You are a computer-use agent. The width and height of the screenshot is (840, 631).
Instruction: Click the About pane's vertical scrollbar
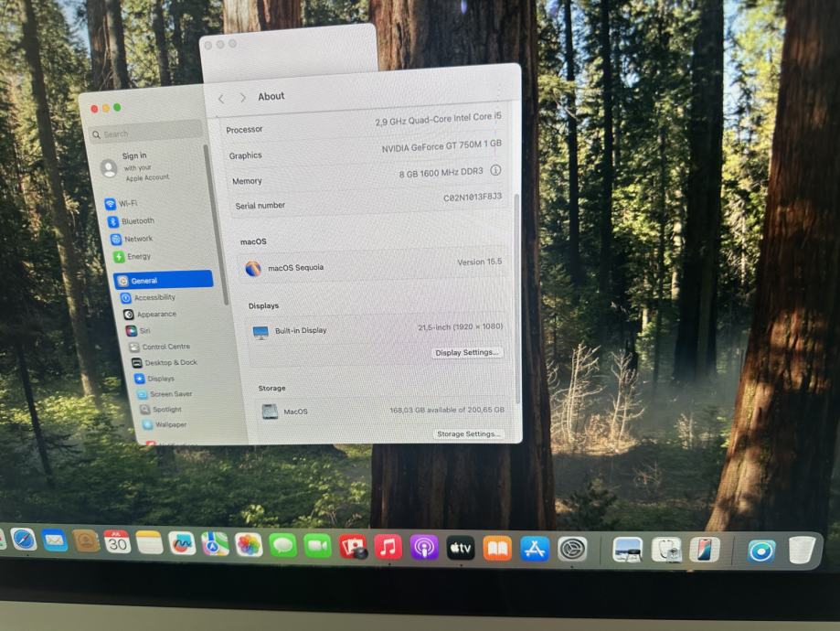point(517,299)
